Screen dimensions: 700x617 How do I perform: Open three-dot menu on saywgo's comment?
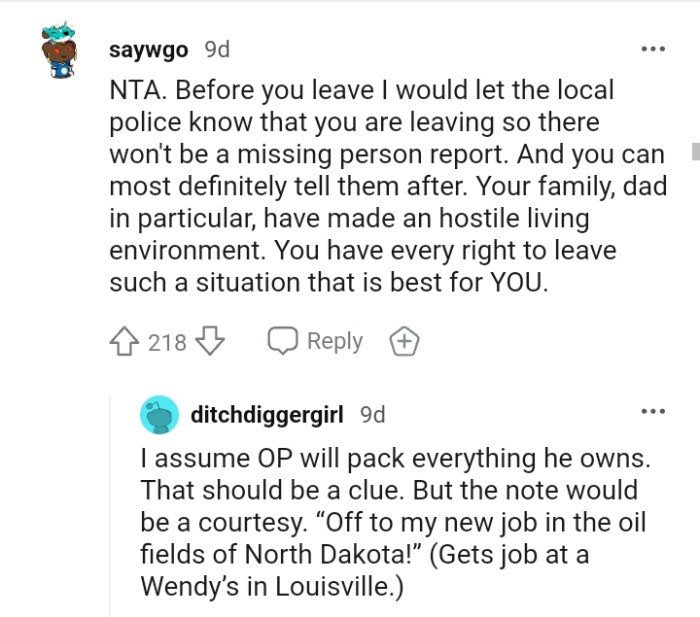pyautogui.click(x=653, y=48)
